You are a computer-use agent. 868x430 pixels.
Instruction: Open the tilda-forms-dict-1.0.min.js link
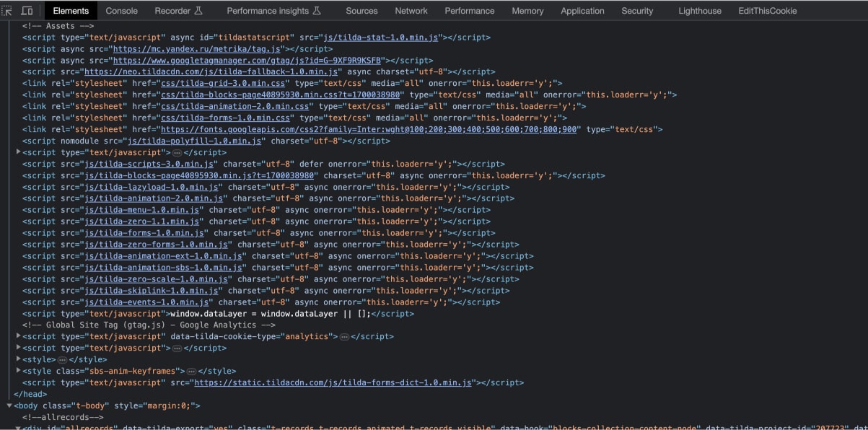click(333, 382)
